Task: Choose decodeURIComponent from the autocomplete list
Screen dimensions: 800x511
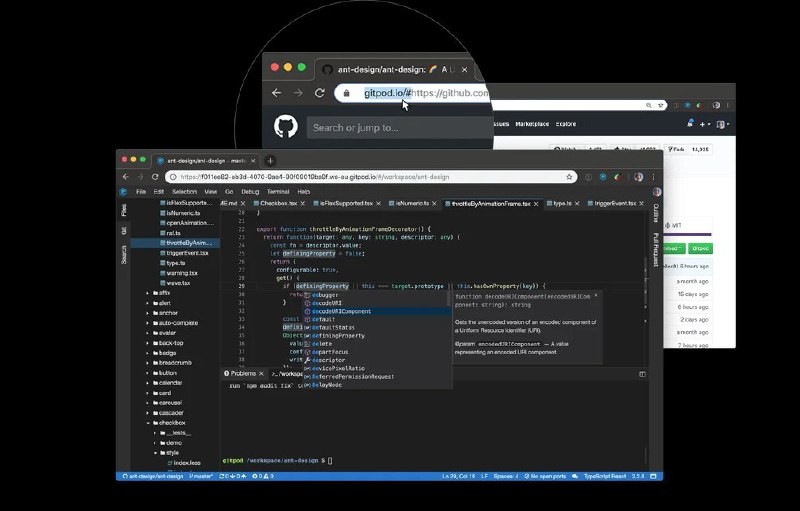Action: coord(341,311)
